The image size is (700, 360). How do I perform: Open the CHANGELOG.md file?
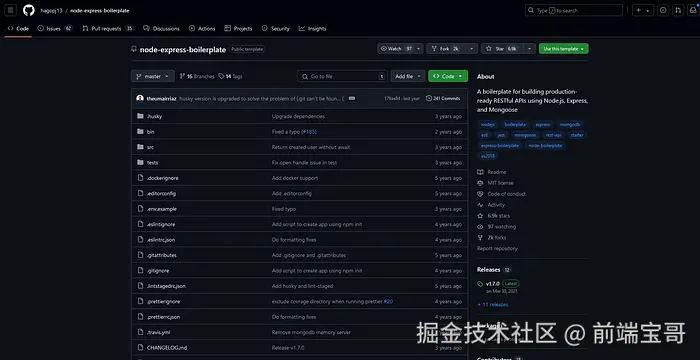point(167,347)
